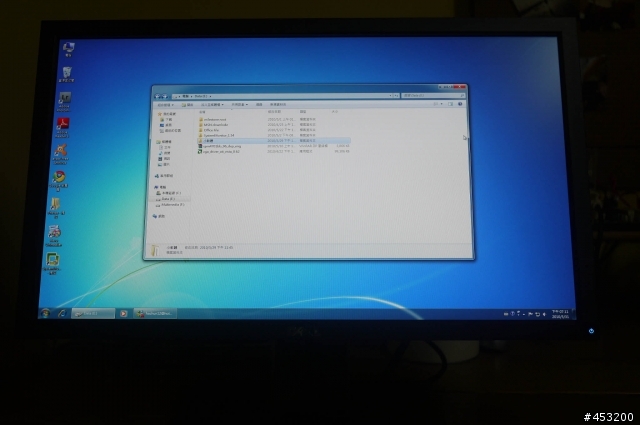Select Homegroup in the navigation pane
This screenshot has height=425, width=640.
point(164,176)
